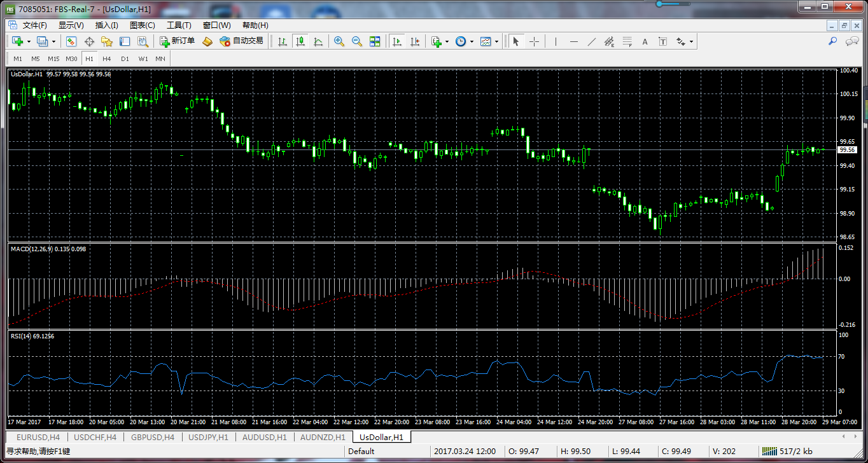Image resolution: width=868 pixels, height=463 pixels.
Task: Expand the indicators list dropdown arrow
Action: click(x=447, y=41)
